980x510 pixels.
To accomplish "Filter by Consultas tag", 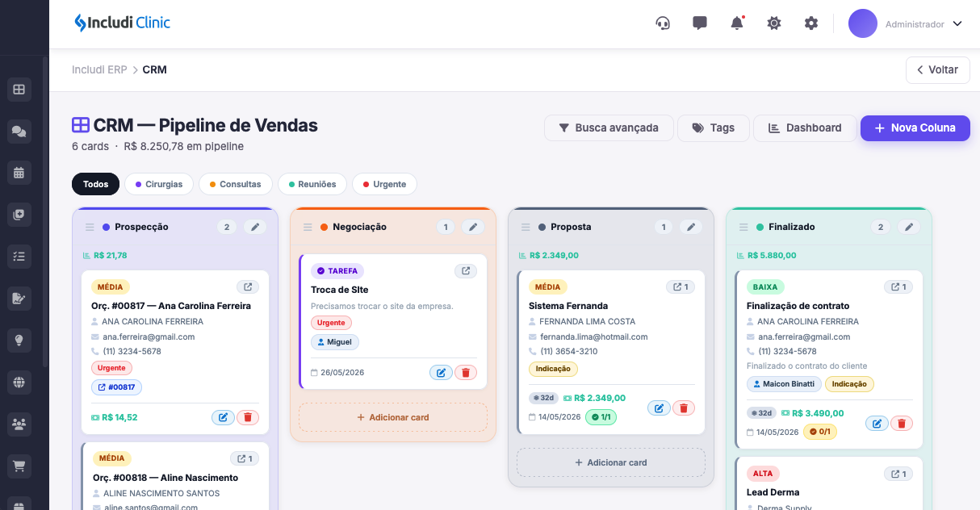I will pos(236,184).
